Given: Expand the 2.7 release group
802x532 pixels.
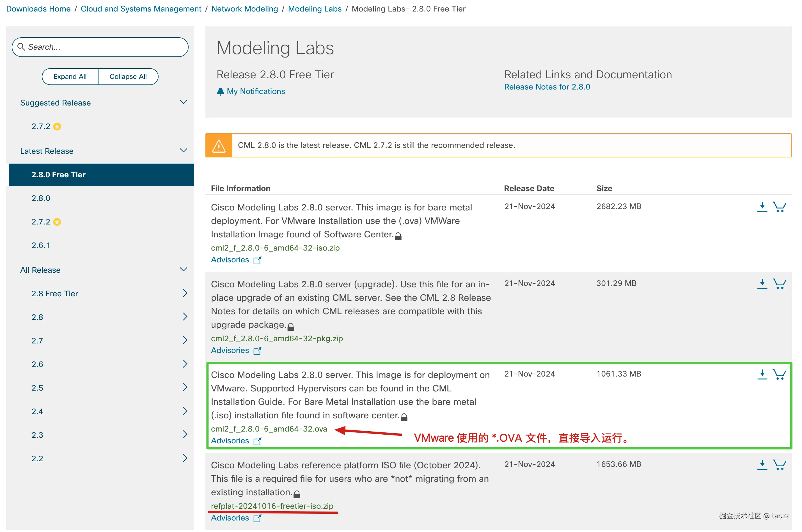Looking at the screenshot, I should click(185, 340).
